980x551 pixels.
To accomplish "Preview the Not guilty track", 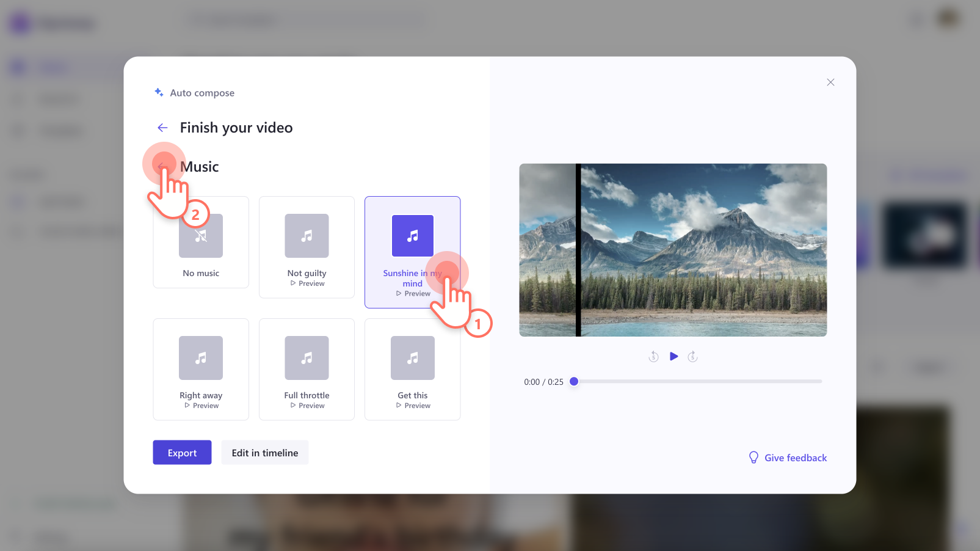I will pos(308,283).
